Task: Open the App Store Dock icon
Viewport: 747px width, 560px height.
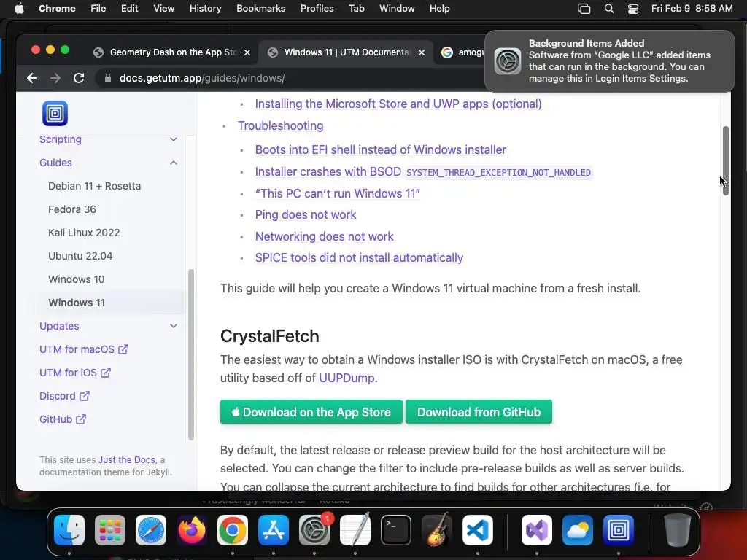Action: point(274,529)
